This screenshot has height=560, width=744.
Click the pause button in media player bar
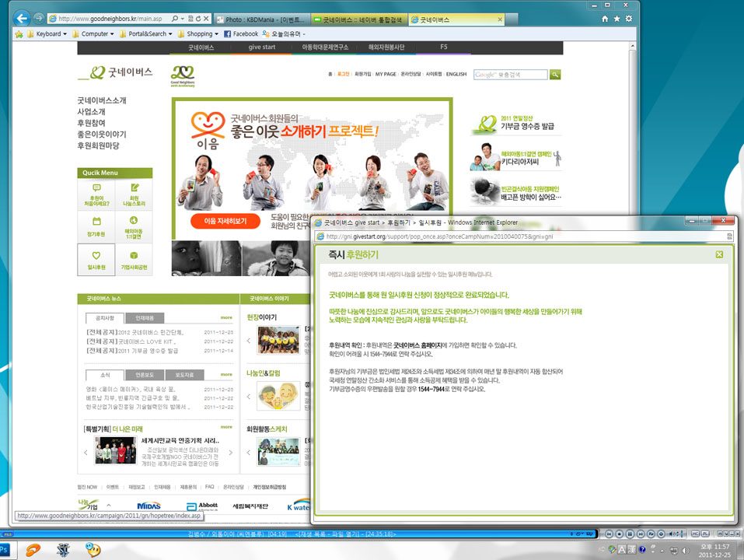[630, 534]
